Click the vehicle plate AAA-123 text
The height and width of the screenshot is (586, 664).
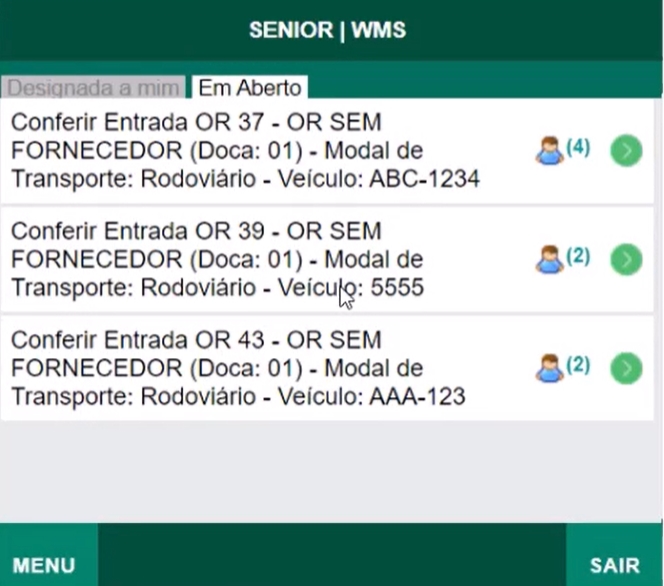(x=417, y=396)
